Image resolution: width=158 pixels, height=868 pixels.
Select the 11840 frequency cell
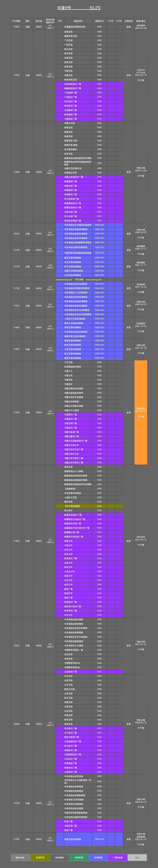pos(16,27)
